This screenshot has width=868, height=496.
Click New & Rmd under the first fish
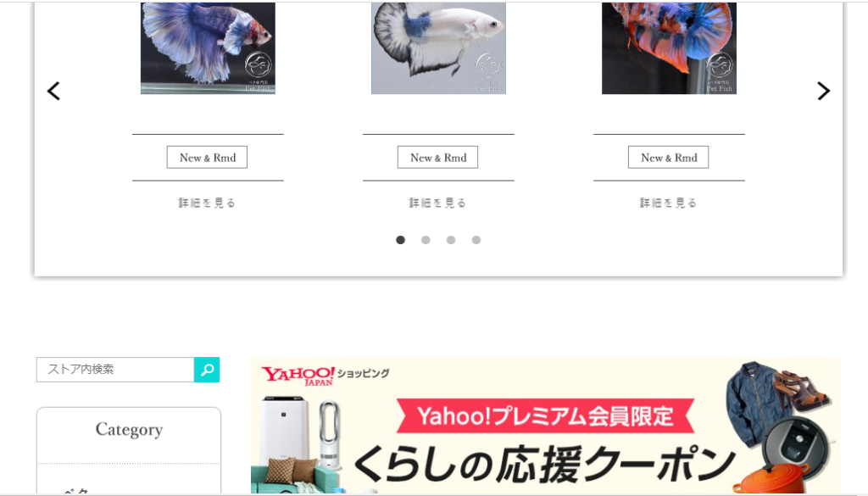click(207, 157)
